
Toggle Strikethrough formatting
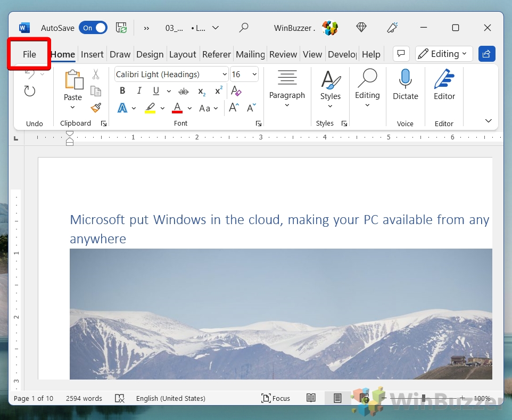tap(184, 91)
